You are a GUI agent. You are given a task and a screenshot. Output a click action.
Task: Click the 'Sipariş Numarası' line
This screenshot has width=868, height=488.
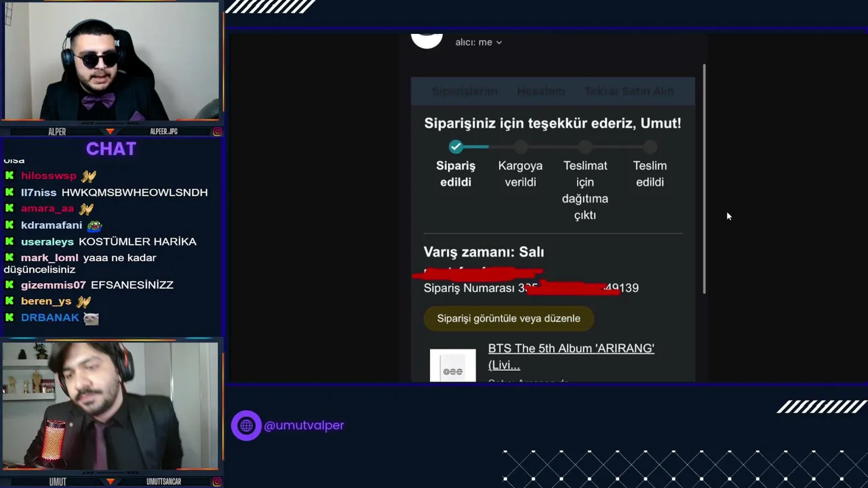(x=531, y=288)
